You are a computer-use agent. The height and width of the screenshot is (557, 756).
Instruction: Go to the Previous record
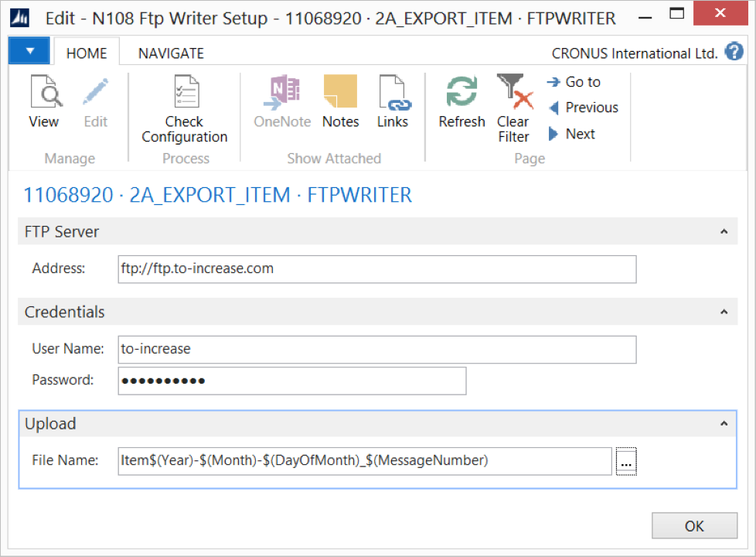click(583, 108)
